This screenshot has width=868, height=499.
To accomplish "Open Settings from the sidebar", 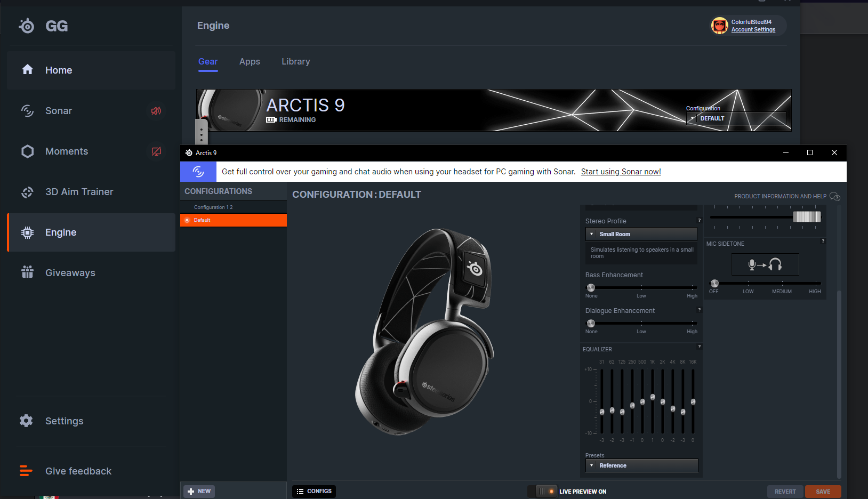I will (91, 421).
